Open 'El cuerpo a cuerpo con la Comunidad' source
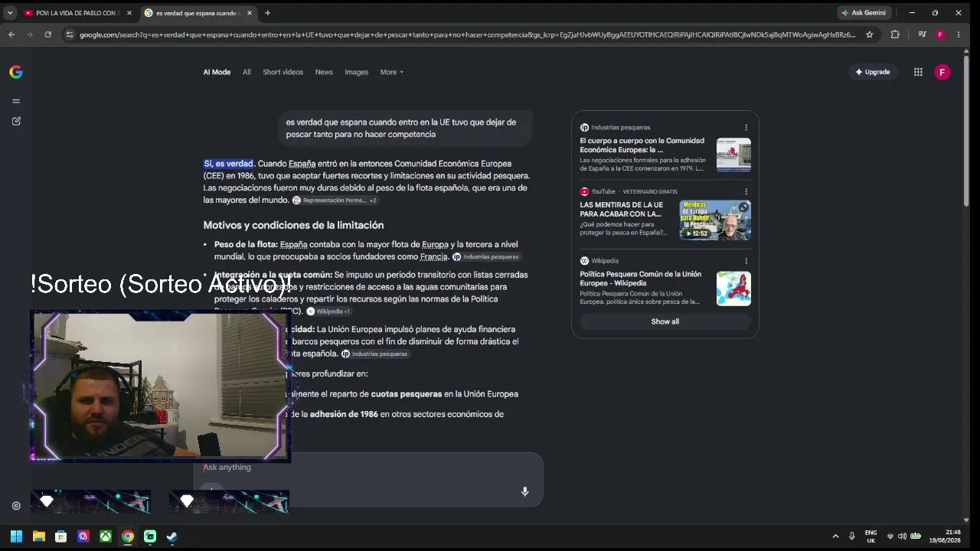 coord(642,145)
